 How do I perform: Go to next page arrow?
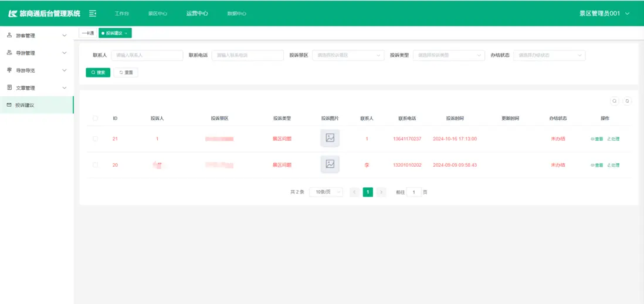pos(381,192)
